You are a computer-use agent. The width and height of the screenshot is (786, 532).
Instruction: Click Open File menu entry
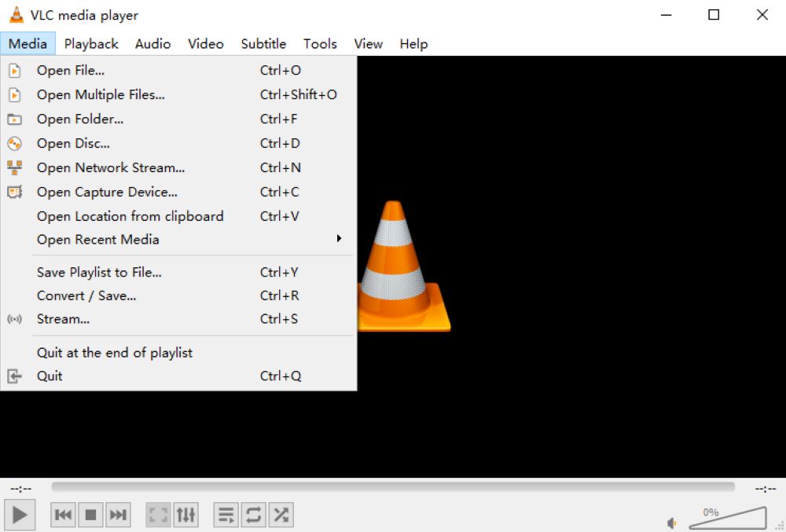point(71,71)
